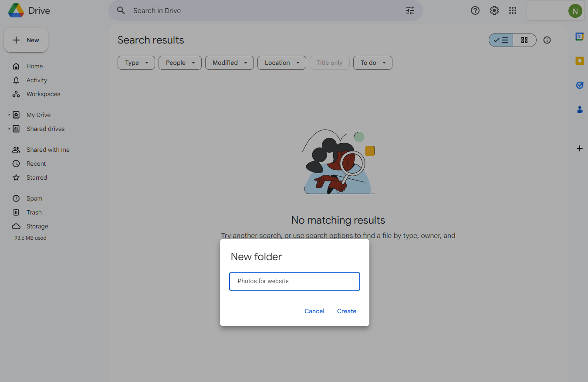Go to Shared with me

coord(48,150)
